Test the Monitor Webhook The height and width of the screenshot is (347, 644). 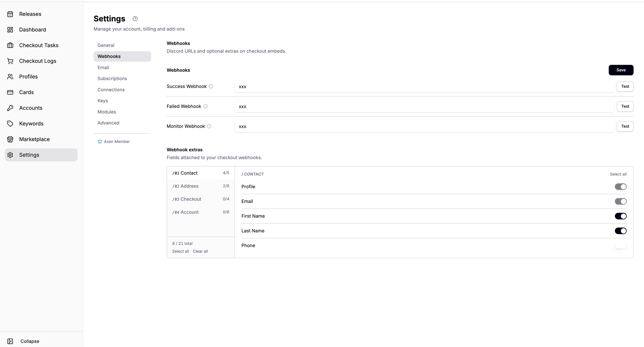click(x=625, y=126)
